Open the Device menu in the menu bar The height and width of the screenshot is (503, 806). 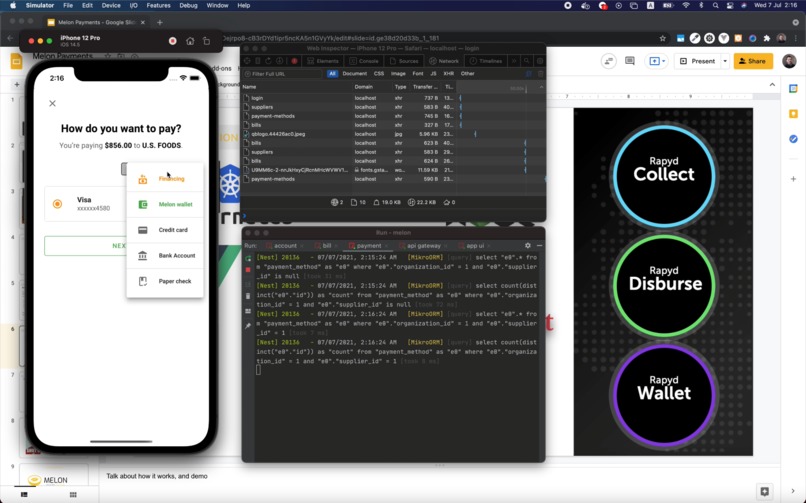click(x=111, y=6)
